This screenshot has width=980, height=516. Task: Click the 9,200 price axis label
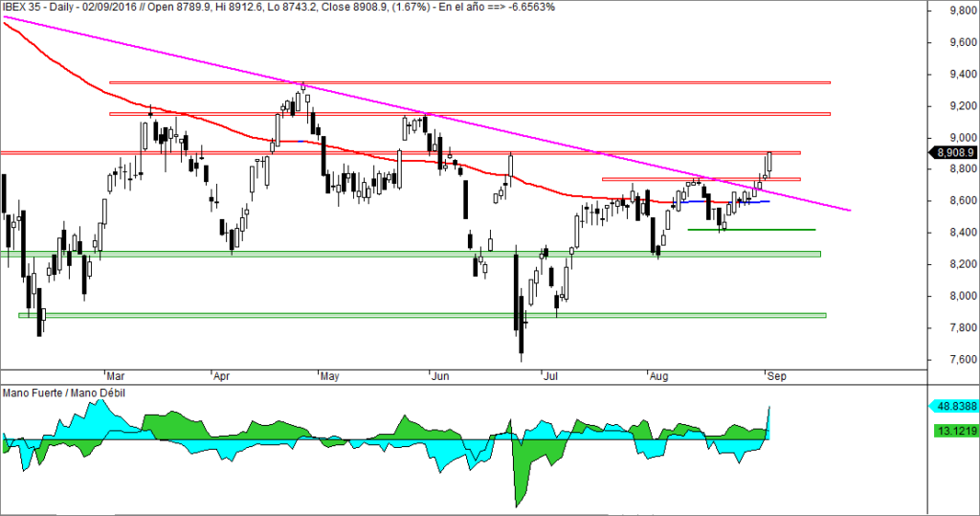click(963, 106)
